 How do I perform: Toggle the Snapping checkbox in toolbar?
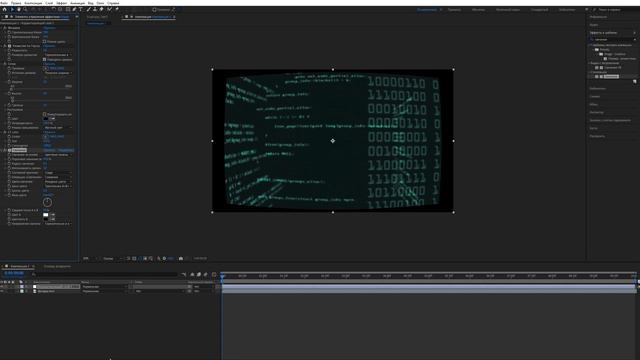[154, 9]
